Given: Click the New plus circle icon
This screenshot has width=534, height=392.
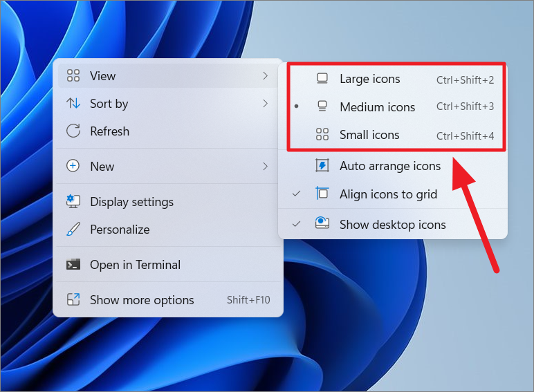Looking at the screenshot, I should (73, 166).
